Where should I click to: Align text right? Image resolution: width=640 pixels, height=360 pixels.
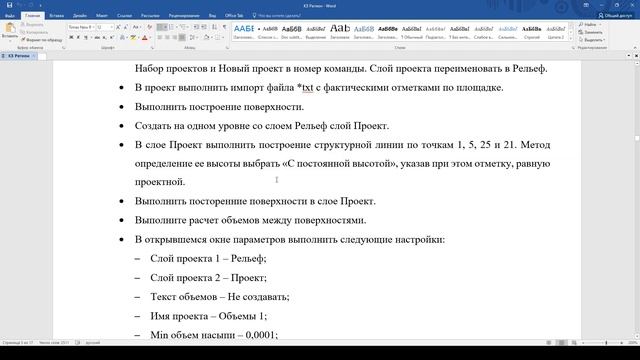[x=175, y=38]
